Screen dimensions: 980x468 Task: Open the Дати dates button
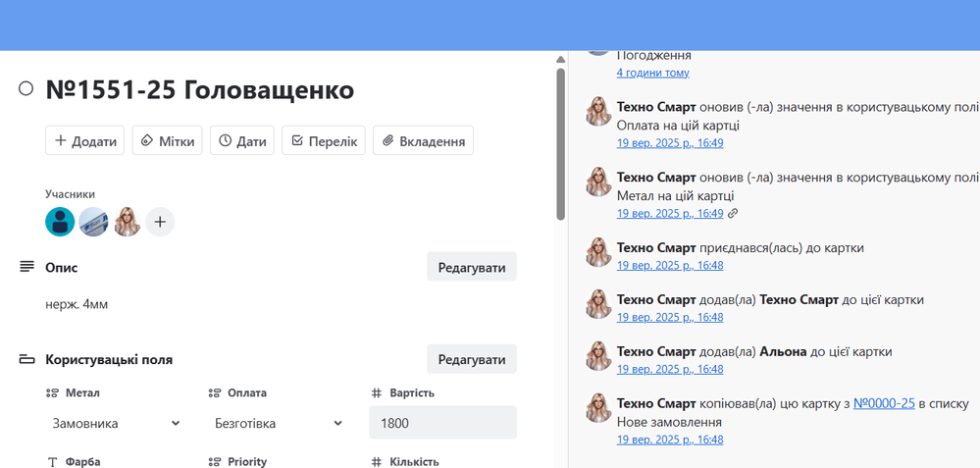(242, 140)
